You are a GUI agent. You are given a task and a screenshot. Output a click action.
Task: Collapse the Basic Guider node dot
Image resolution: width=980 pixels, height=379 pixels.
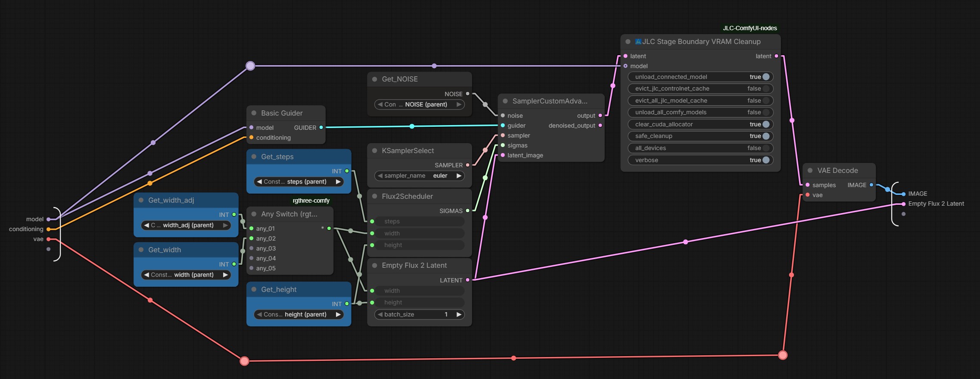tap(254, 113)
